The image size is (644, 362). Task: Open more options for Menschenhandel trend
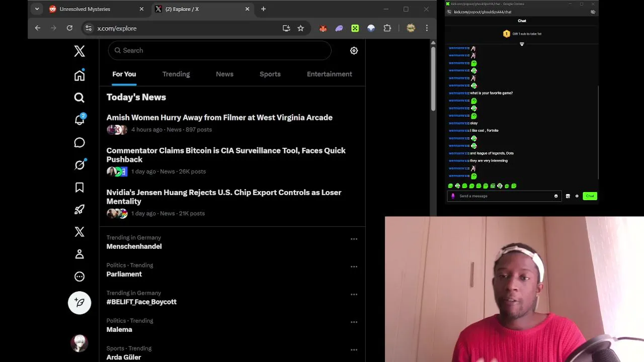tap(354, 239)
